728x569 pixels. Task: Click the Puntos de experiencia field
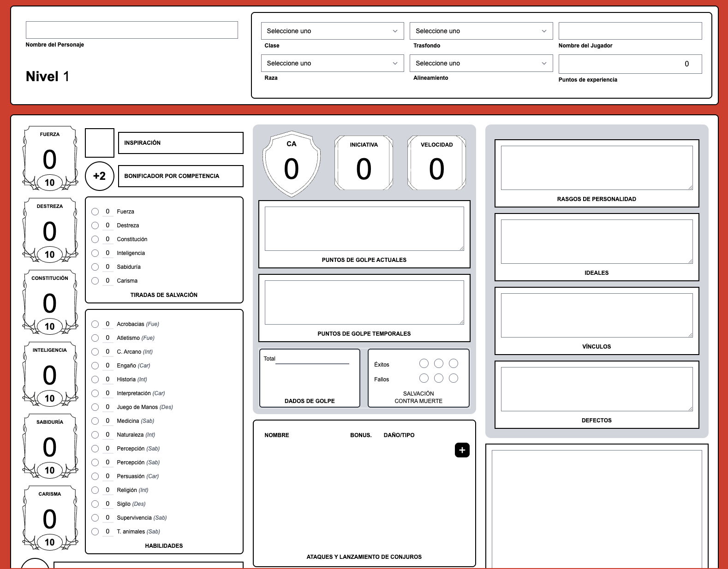pyautogui.click(x=630, y=64)
